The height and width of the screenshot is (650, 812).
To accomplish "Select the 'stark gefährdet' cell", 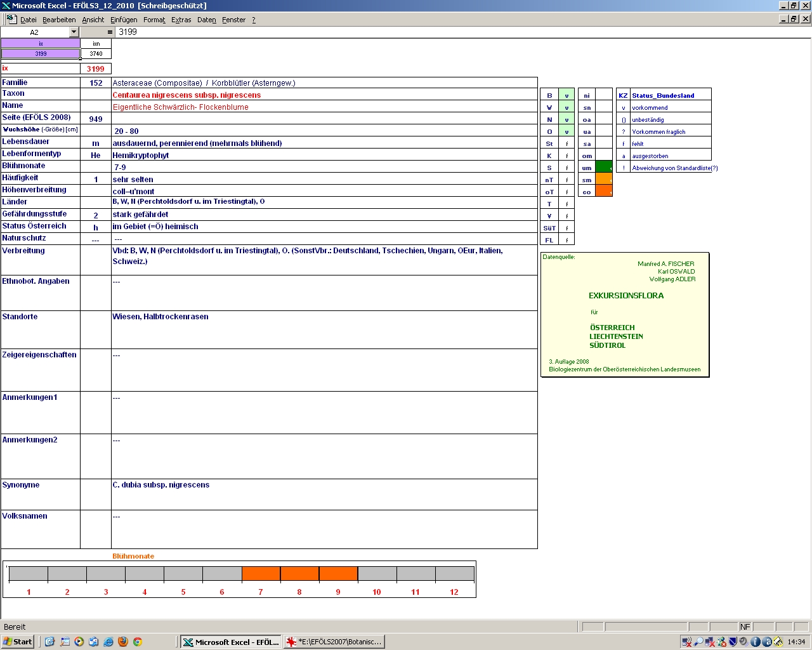I will (324, 215).
